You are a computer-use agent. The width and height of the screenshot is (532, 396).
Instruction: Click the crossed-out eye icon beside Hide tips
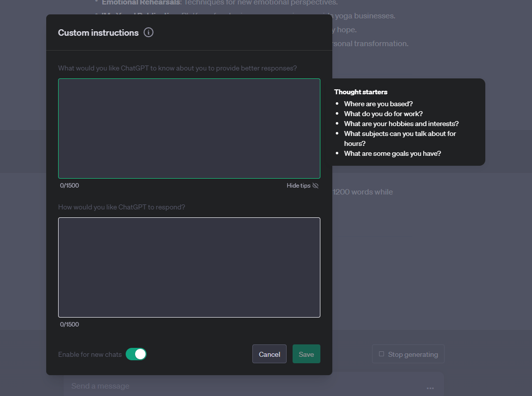tap(315, 186)
